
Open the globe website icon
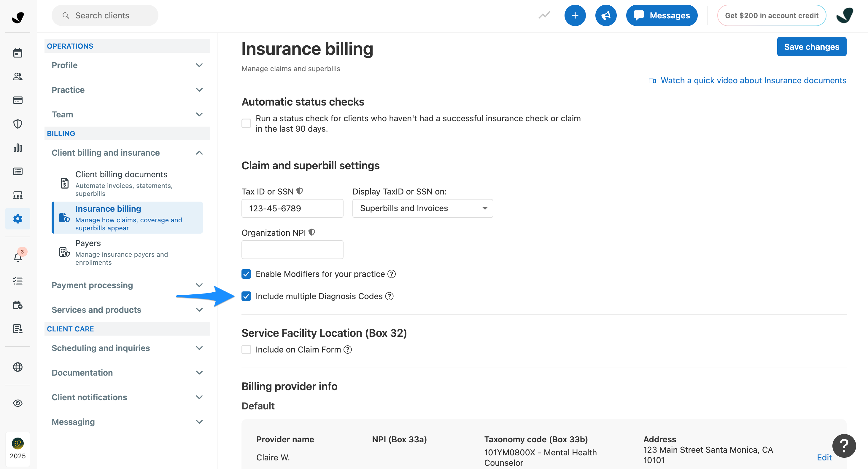(x=18, y=367)
